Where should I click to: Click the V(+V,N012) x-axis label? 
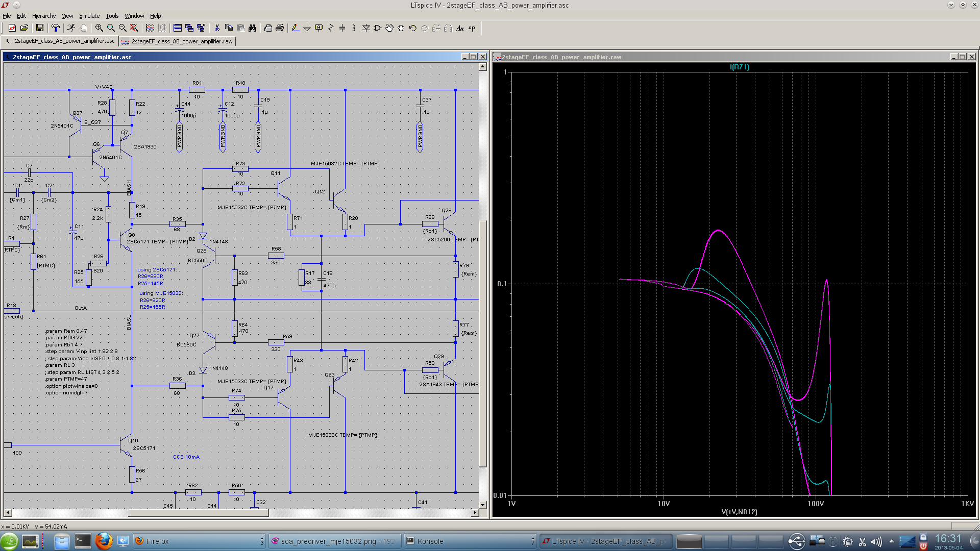click(739, 512)
